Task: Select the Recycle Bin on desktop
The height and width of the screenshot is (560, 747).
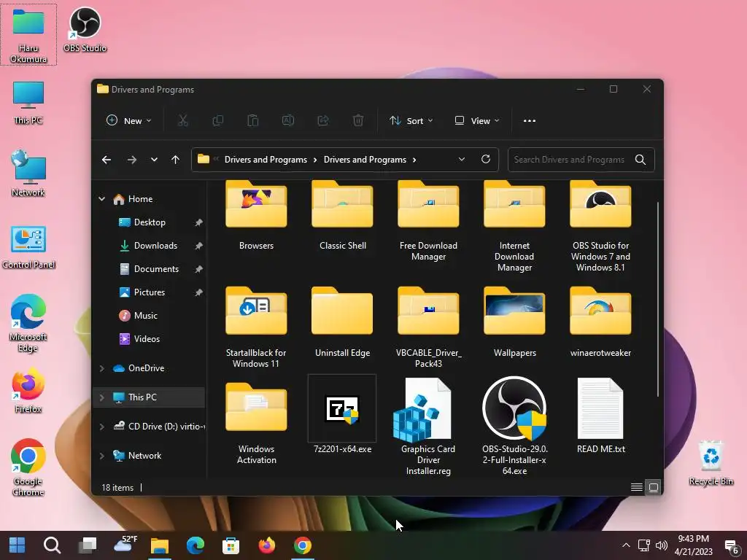Action: click(711, 463)
